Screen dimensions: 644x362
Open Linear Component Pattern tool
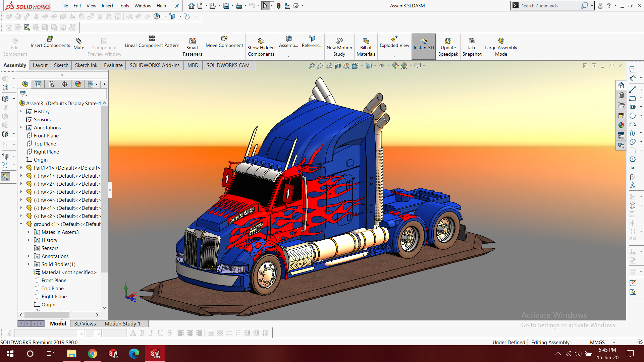coord(152,42)
